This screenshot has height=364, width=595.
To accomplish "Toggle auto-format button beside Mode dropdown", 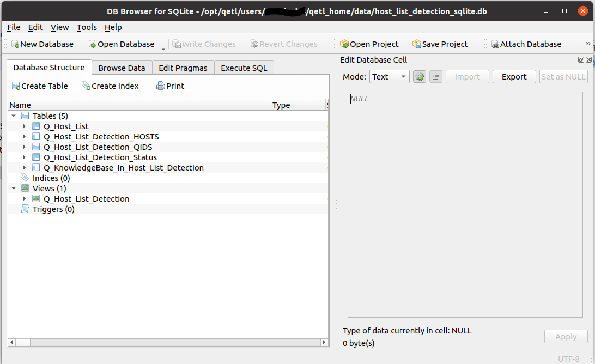I will pyautogui.click(x=420, y=77).
